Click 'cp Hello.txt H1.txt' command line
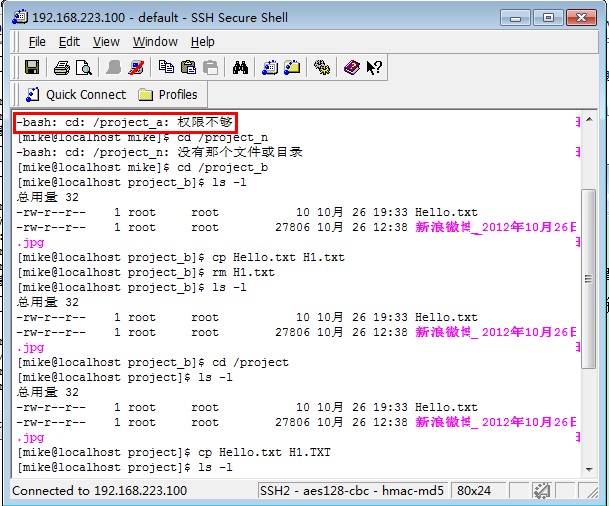Screen dimensions: 609x506 click(x=181, y=257)
